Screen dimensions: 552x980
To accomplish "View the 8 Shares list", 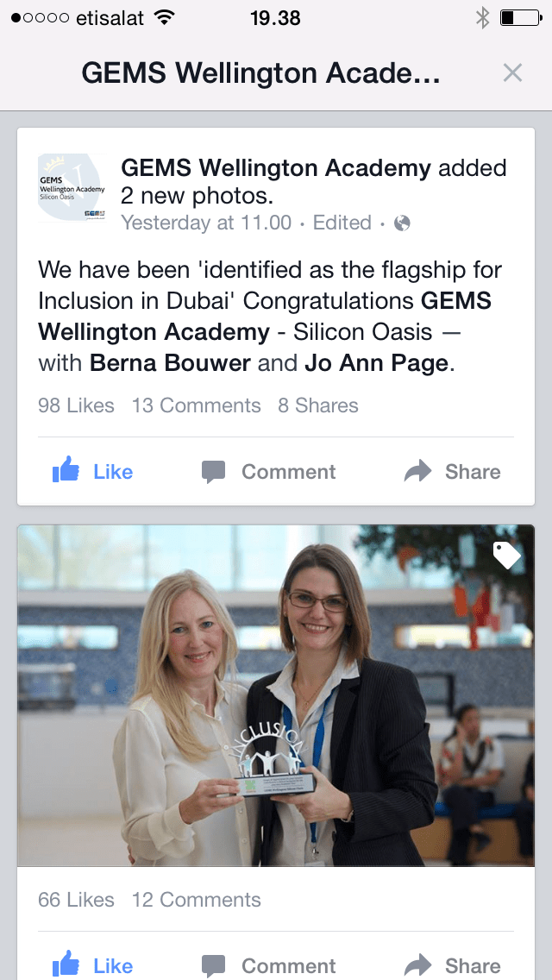I will click(318, 405).
